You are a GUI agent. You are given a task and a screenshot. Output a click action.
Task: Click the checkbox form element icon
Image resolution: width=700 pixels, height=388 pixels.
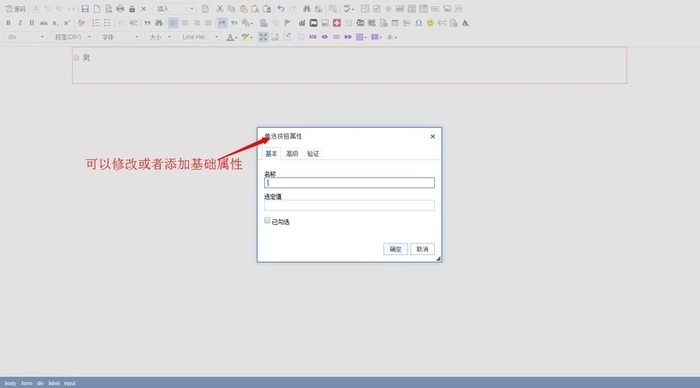point(376,9)
